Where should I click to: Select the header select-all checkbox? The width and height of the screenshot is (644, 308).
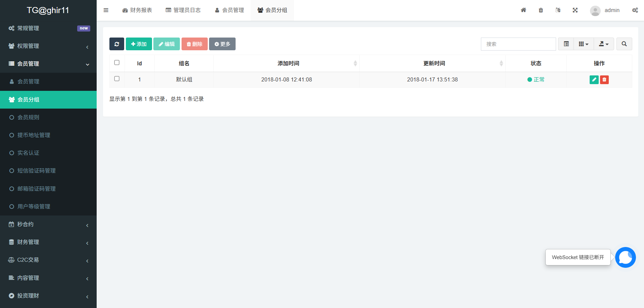(x=117, y=63)
